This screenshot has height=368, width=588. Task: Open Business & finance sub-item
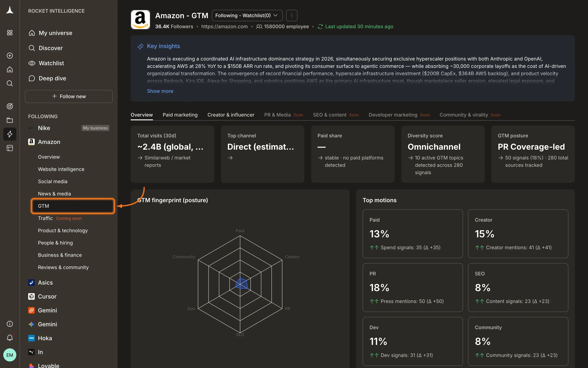click(x=60, y=255)
